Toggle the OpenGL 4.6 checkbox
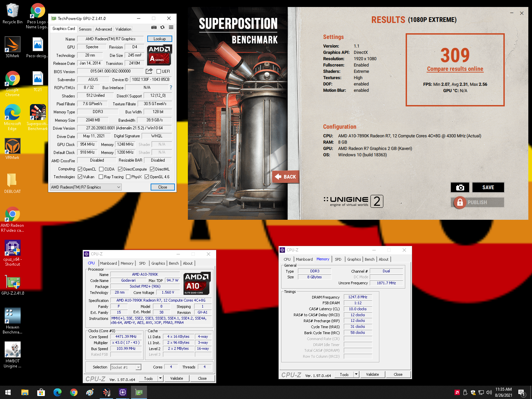The height and width of the screenshot is (399, 532). 147,177
